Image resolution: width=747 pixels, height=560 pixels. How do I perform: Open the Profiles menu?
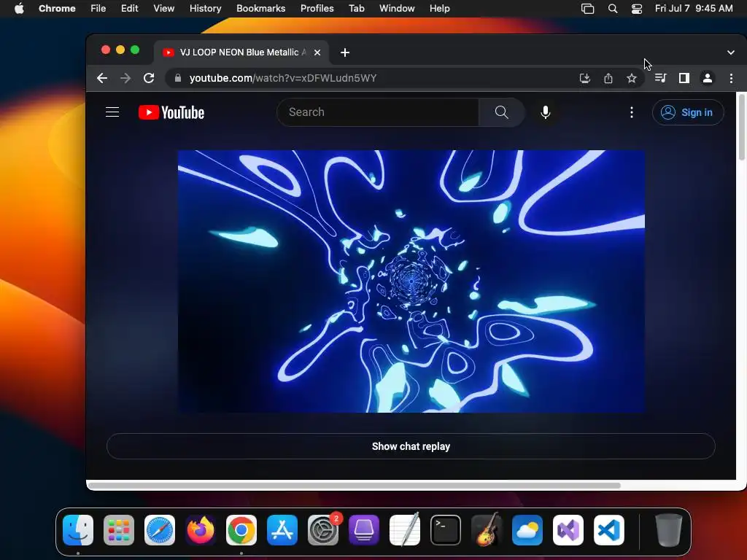point(317,9)
